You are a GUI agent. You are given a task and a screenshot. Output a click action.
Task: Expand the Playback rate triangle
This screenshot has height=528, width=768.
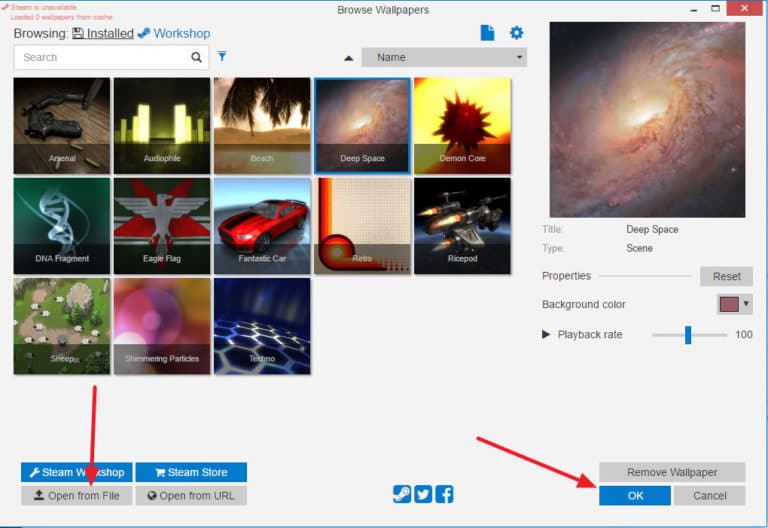(546, 334)
